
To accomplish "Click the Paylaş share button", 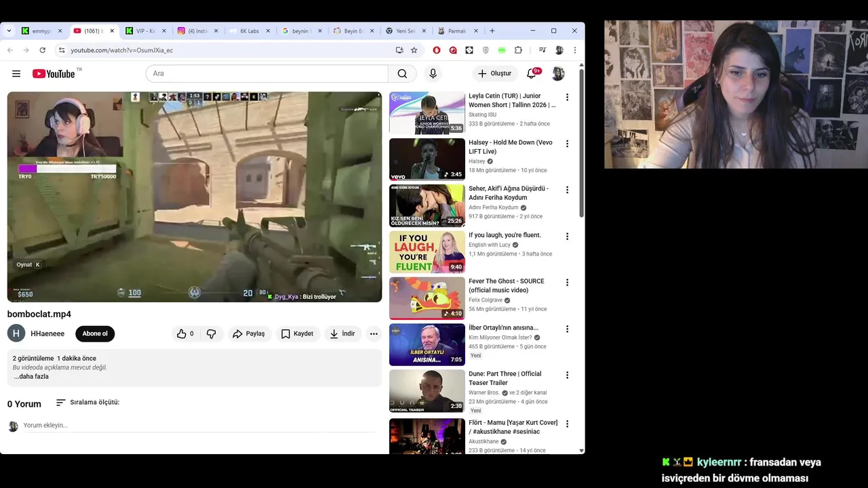I will (249, 333).
